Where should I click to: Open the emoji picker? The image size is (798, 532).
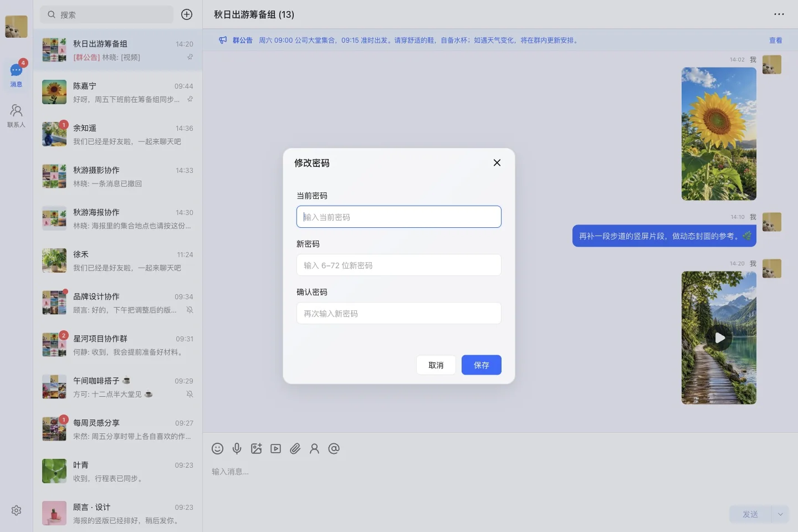[x=217, y=449]
